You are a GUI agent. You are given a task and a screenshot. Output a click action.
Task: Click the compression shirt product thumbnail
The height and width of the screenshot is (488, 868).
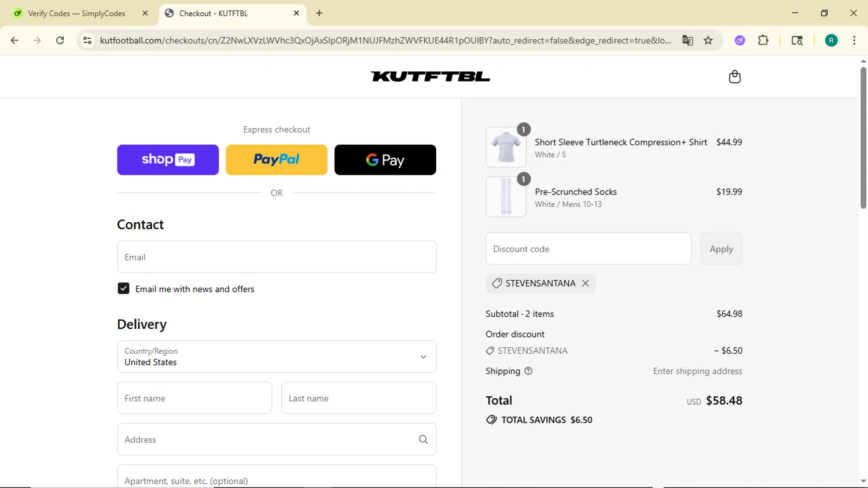pyautogui.click(x=506, y=148)
